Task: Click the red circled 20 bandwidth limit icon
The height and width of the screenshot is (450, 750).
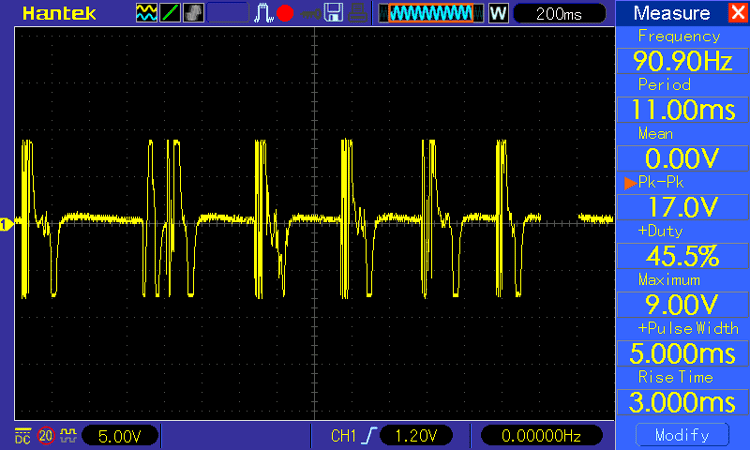Action: [x=46, y=436]
